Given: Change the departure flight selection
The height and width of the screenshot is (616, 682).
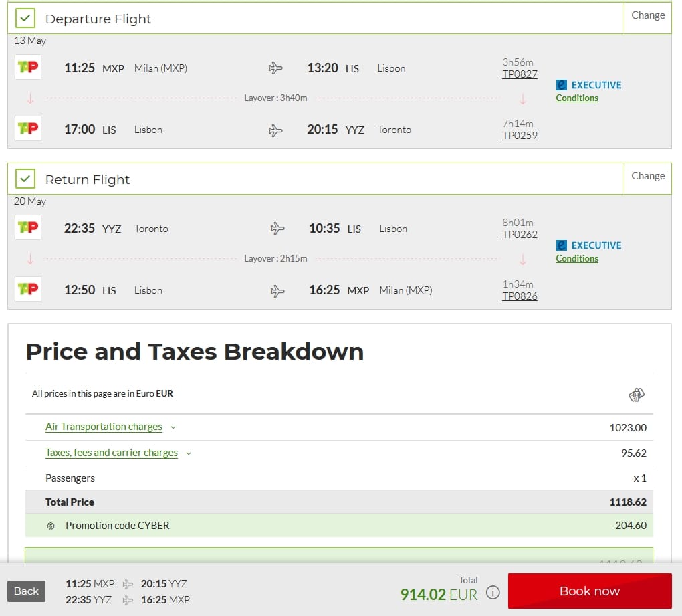Looking at the screenshot, I should click(648, 15).
